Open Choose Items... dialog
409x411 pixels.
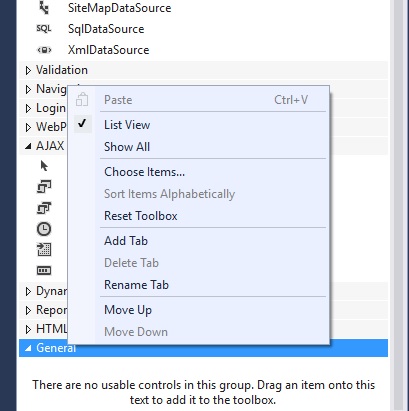point(144,172)
